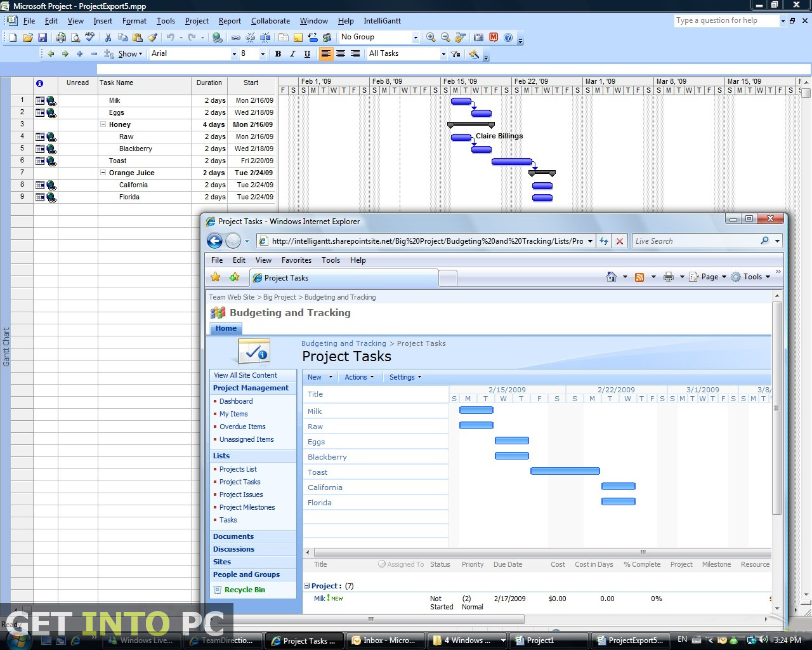Click the Link Tasks chain icon

point(235,37)
